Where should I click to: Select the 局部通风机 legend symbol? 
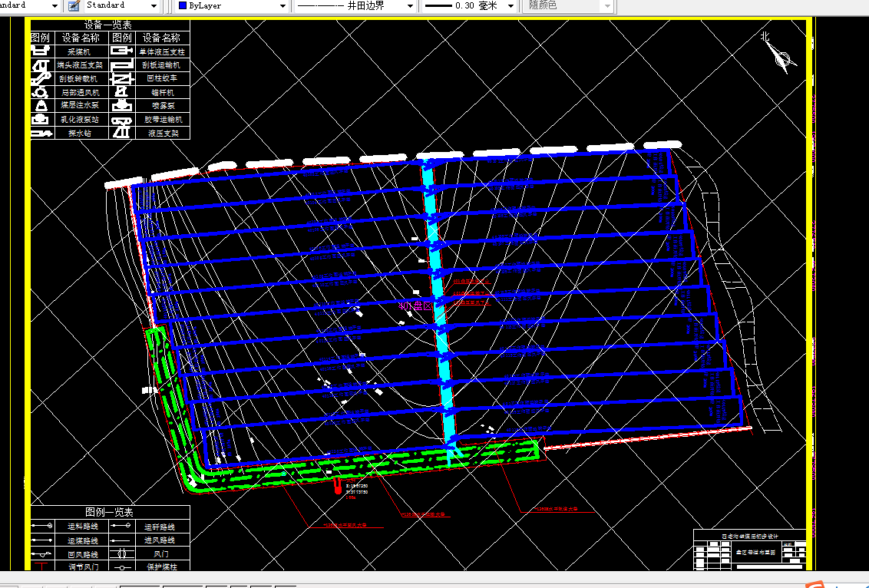[x=41, y=92]
